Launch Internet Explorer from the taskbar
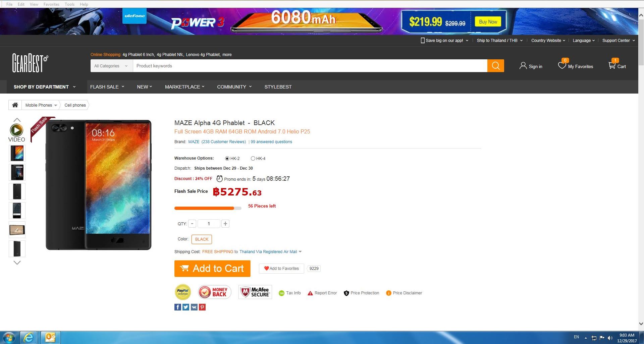 [x=29, y=337]
